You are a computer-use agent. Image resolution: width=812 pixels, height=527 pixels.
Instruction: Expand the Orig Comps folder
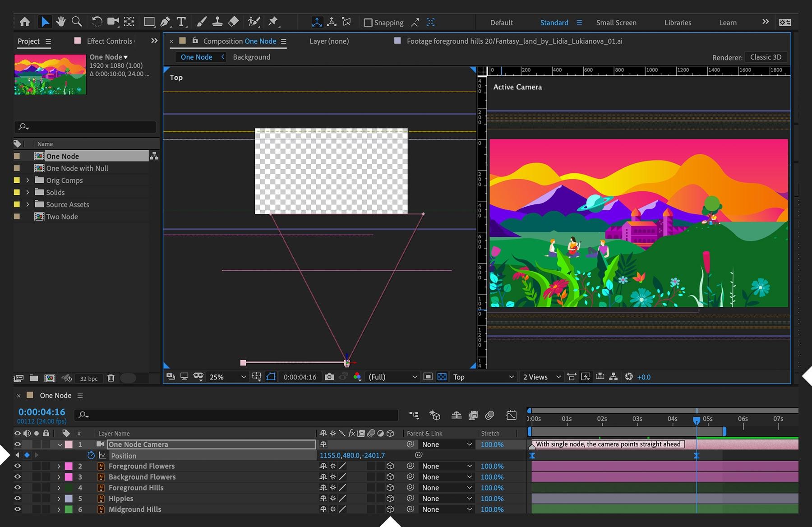point(28,180)
